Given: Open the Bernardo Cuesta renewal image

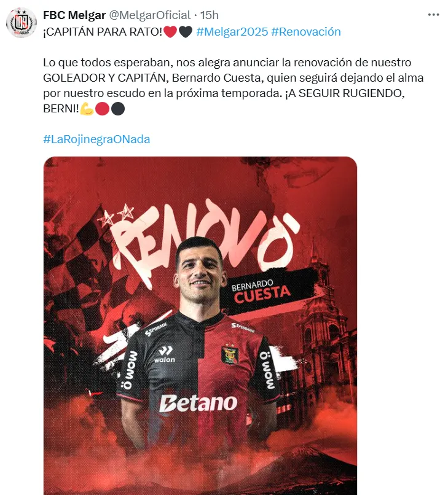Looking at the screenshot, I should (200, 325).
